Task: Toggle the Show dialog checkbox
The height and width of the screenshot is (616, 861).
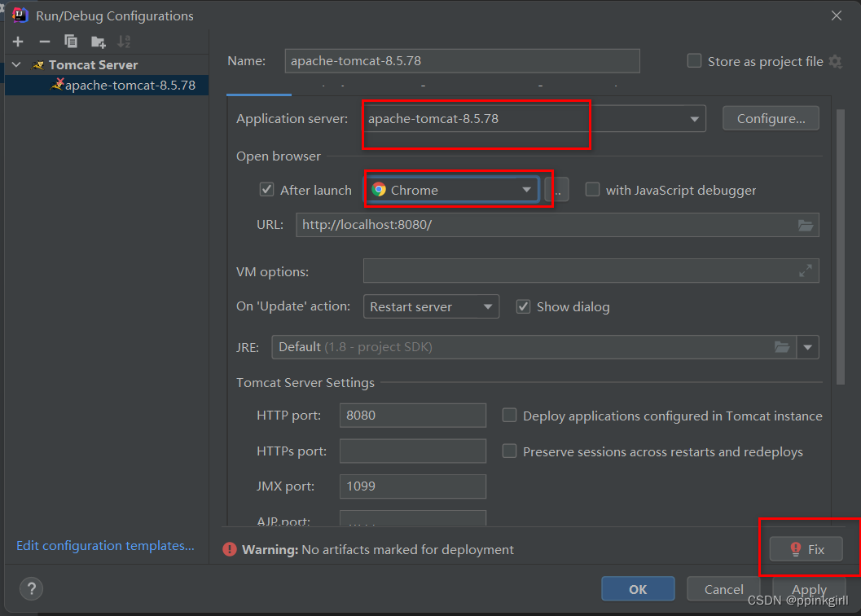Action: [523, 306]
